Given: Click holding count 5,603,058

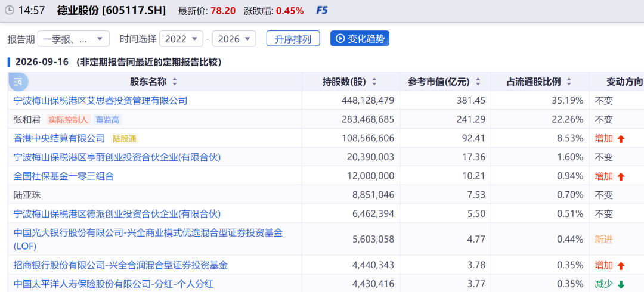Looking at the screenshot, I should click(x=374, y=239).
